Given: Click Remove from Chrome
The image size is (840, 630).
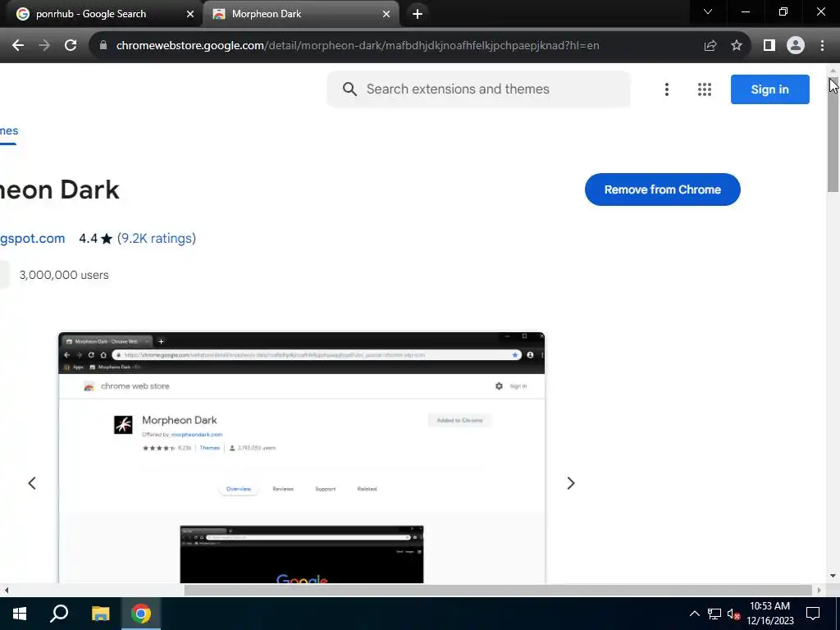Looking at the screenshot, I should 663,189.
